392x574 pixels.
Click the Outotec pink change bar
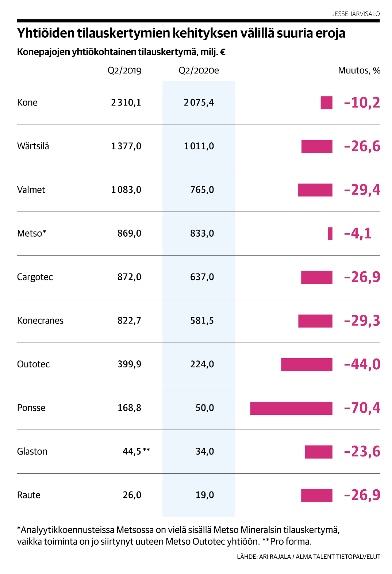pos(307,364)
